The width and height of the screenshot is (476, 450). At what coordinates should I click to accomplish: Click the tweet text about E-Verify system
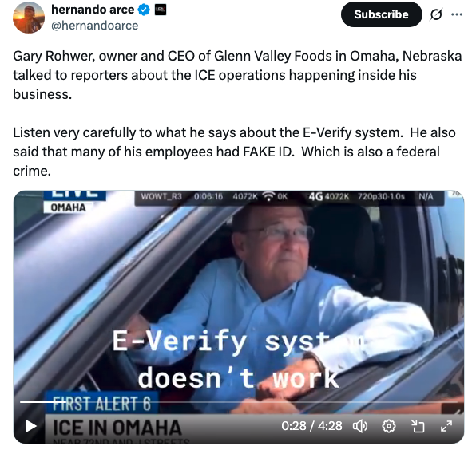click(x=234, y=152)
